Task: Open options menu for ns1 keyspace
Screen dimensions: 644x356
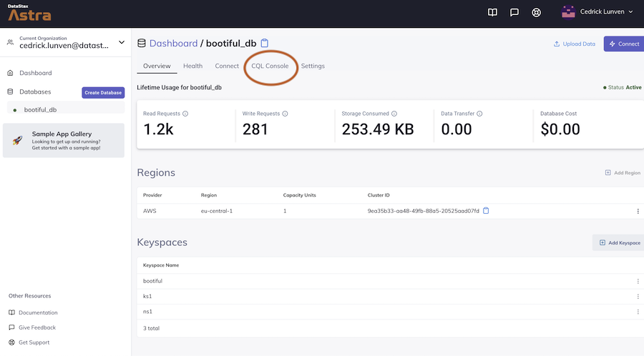Action: click(638, 312)
